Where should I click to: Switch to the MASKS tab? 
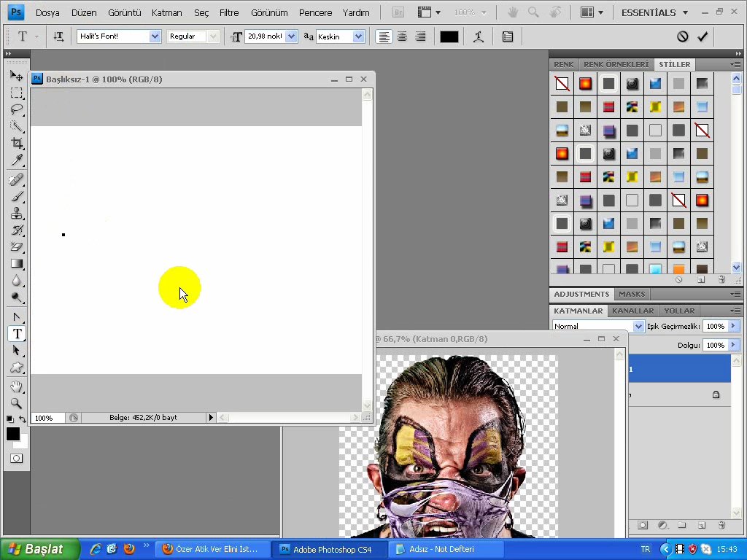[x=632, y=295]
